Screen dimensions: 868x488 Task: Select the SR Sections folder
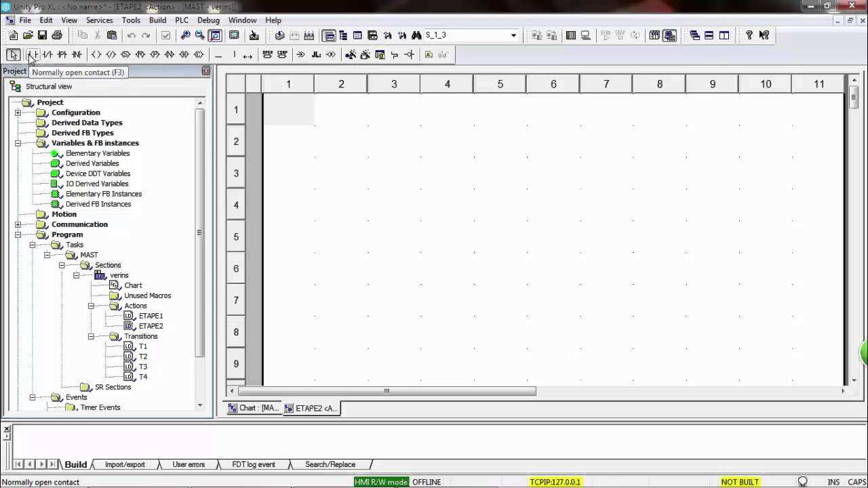click(x=113, y=387)
